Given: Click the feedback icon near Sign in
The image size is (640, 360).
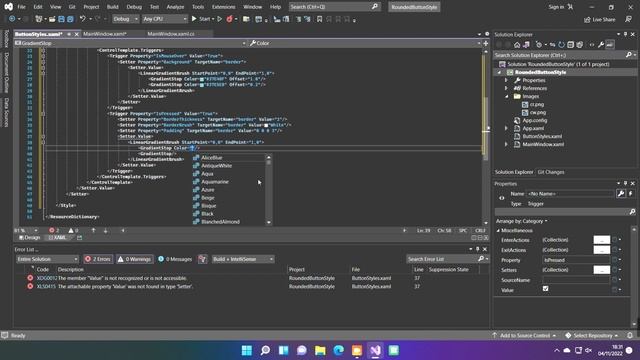Looking at the screenshot, I should 571,7.
